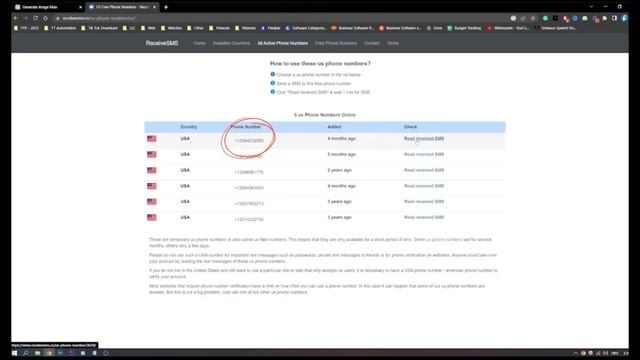Viewport: 640px width, 360px height.
Task: Open the LLC bookmark folder
Action: 129,28
